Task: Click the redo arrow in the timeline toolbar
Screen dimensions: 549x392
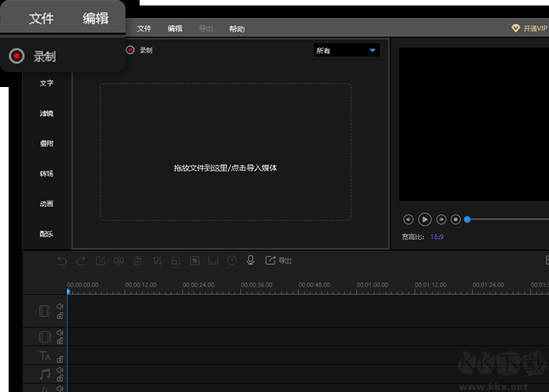Action: [x=81, y=260]
